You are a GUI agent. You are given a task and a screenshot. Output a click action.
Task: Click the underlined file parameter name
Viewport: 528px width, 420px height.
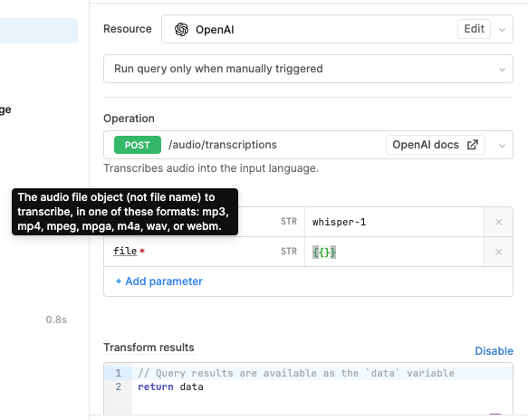(x=125, y=251)
